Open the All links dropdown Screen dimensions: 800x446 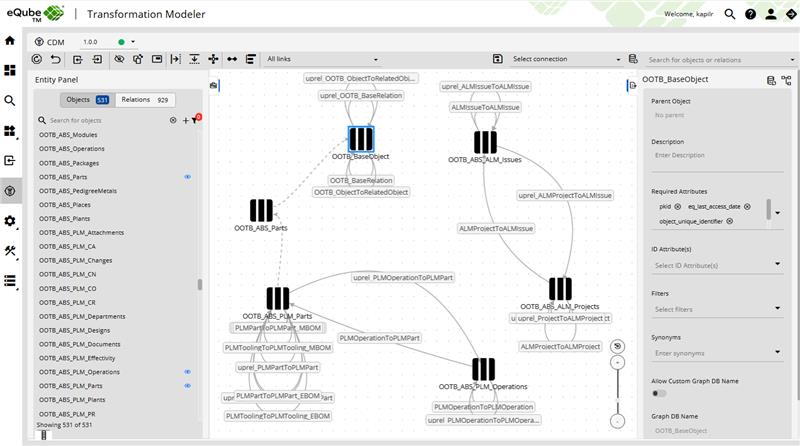click(x=322, y=59)
